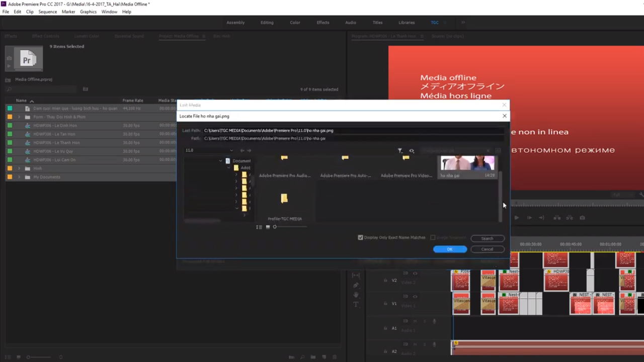
Task: Click the Lift button in Program monitor
Action: (x=557, y=218)
